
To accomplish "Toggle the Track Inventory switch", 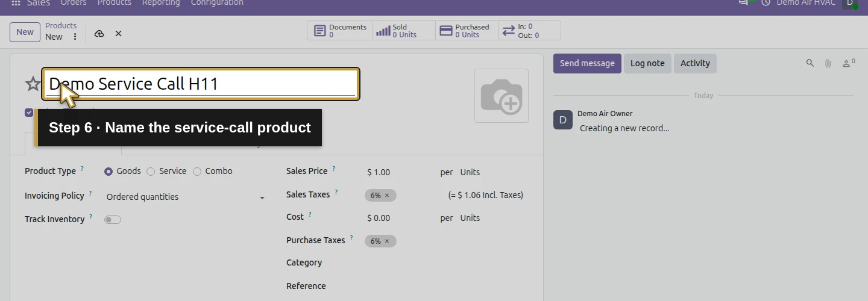I will (113, 220).
